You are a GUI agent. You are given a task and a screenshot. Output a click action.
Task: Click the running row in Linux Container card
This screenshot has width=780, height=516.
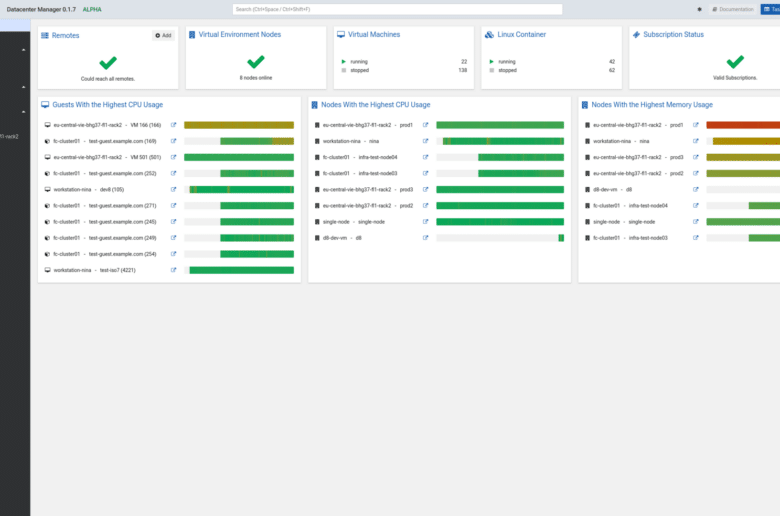(x=552, y=62)
